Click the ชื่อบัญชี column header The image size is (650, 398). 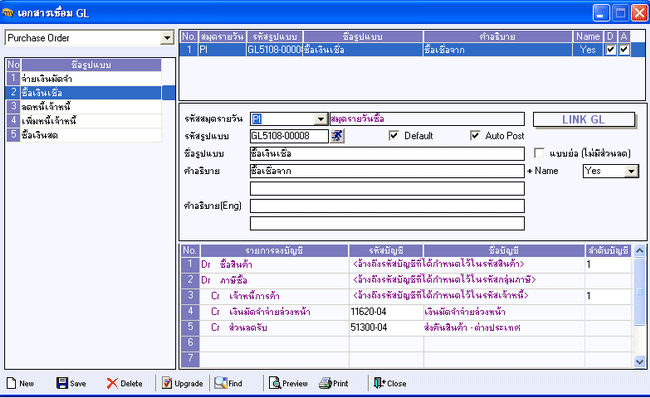click(x=504, y=250)
